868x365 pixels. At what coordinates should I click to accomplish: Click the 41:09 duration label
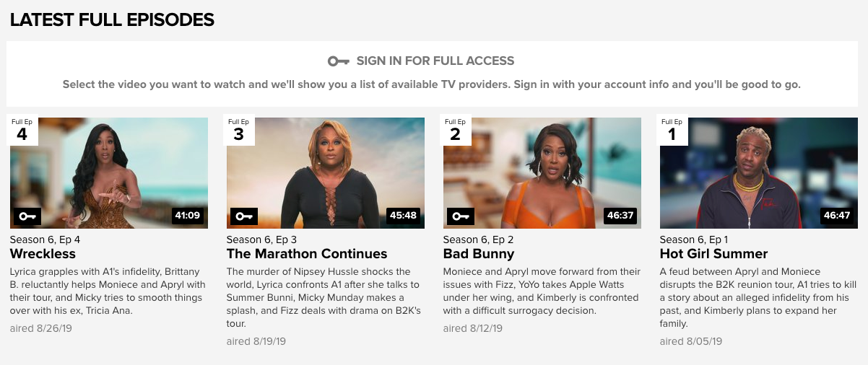[x=187, y=215]
